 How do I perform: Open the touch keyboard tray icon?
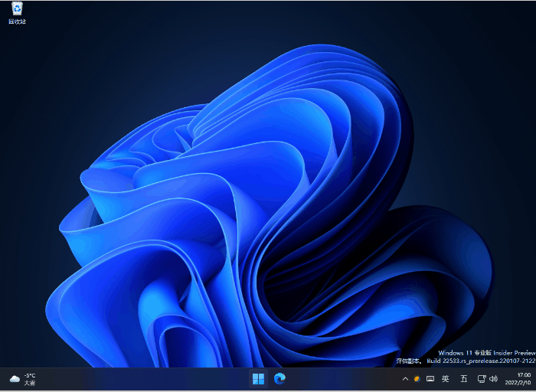[x=430, y=379]
